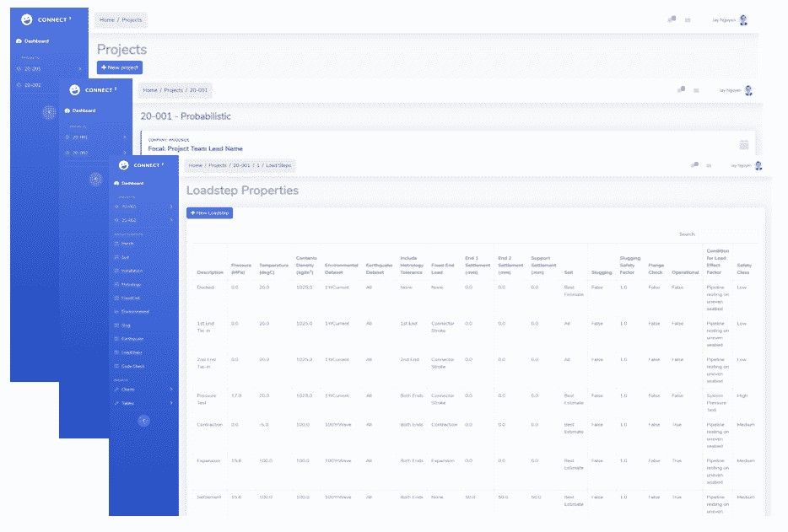The height and width of the screenshot is (532, 788).
Task: Click Jay Nguyen avatar in Projects window header
Action: (x=743, y=19)
